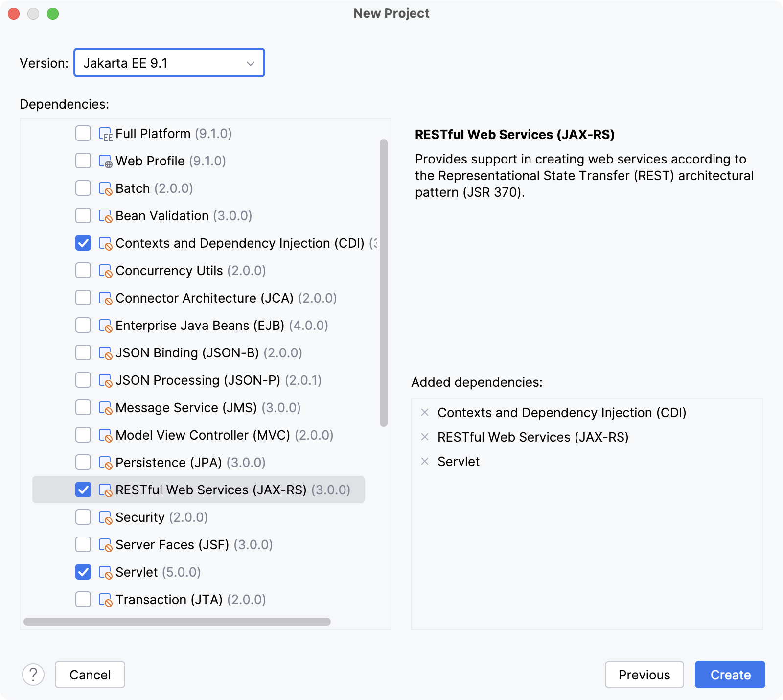Image resolution: width=783 pixels, height=700 pixels.
Task: Check the JSON Binding (JSON-B) dependency
Action: (x=83, y=352)
